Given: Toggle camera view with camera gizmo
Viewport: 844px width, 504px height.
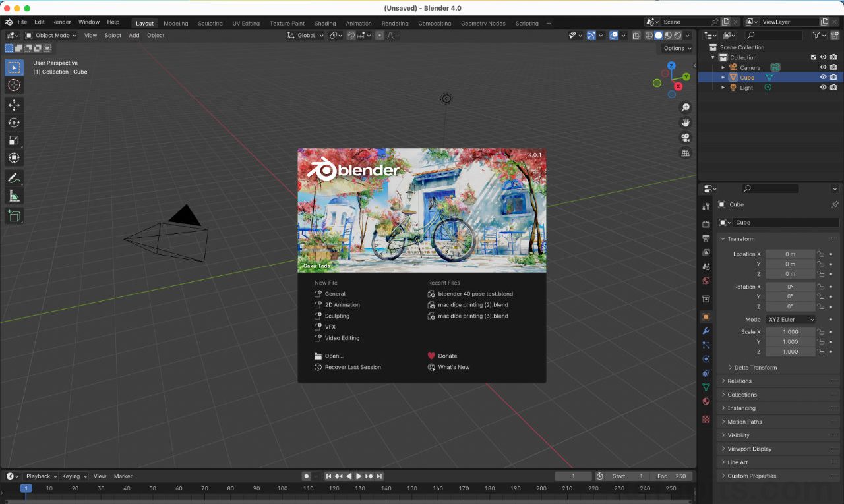Looking at the screenshot, I should pos(686,138).
